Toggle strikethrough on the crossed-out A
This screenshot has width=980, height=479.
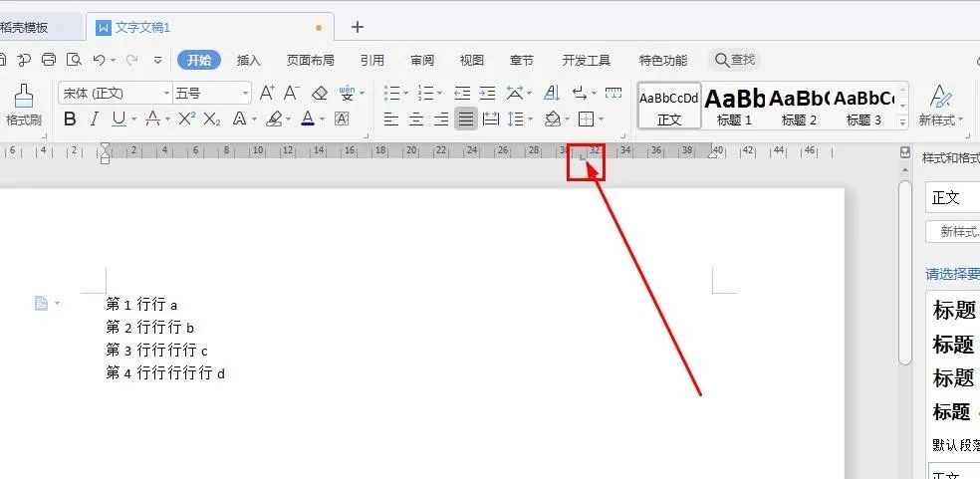[x=152, y=119]
